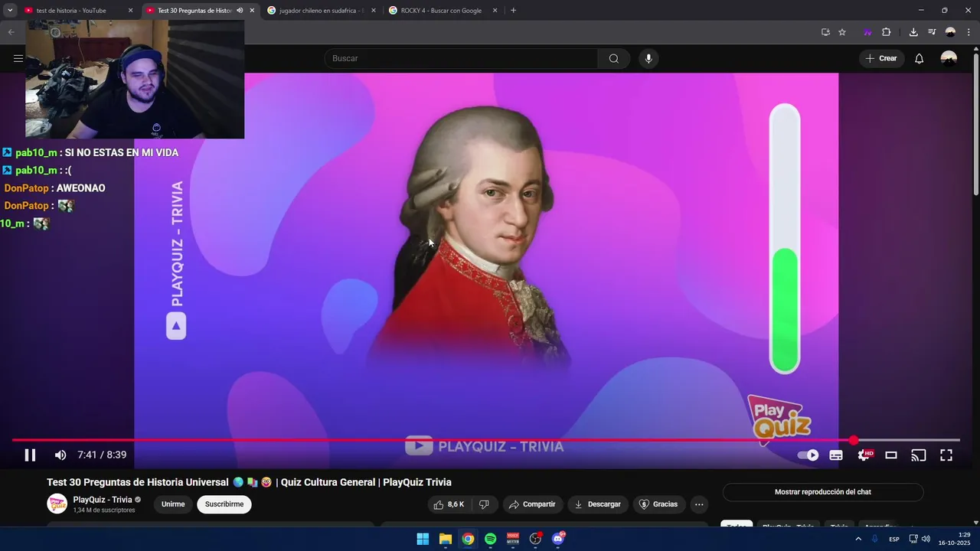Viewport: 980px width, 551px height.
Task: Open OBS Studio from the taskbar
Action: pyautogui.click(x=535, y=539)
